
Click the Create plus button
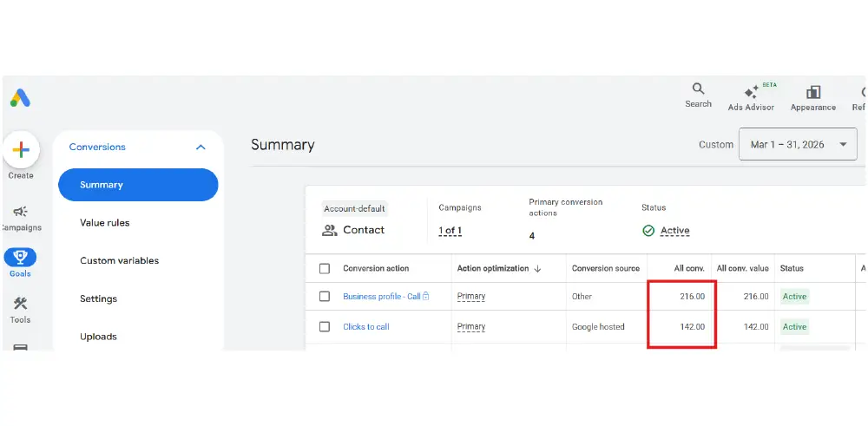21,150
